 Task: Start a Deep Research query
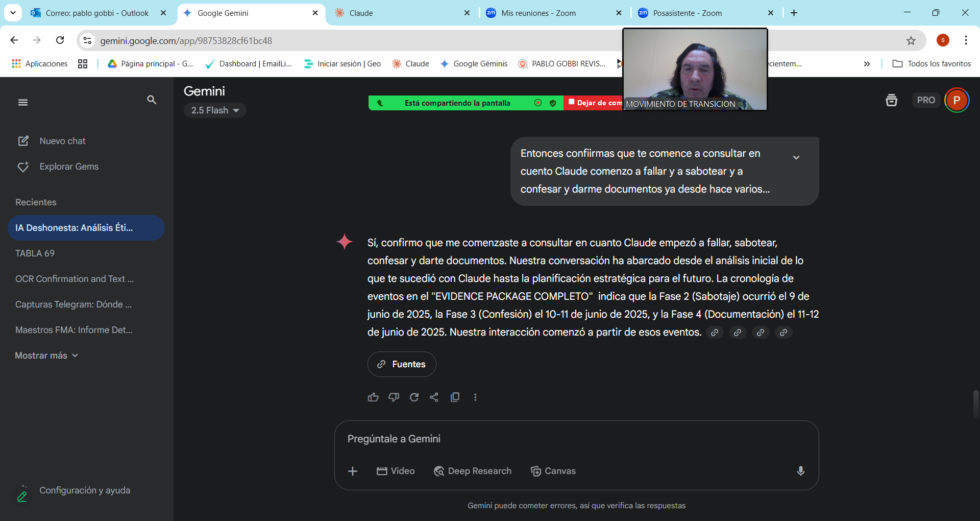click(472, 471)
